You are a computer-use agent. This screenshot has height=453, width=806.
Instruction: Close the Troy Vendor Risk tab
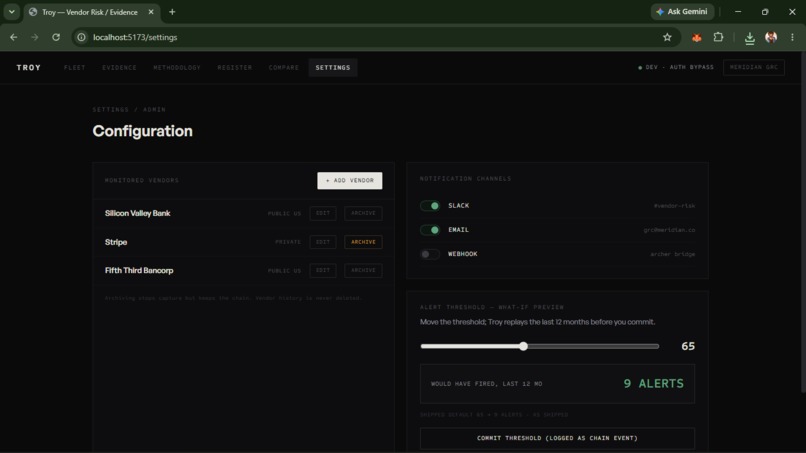(151, 12)
